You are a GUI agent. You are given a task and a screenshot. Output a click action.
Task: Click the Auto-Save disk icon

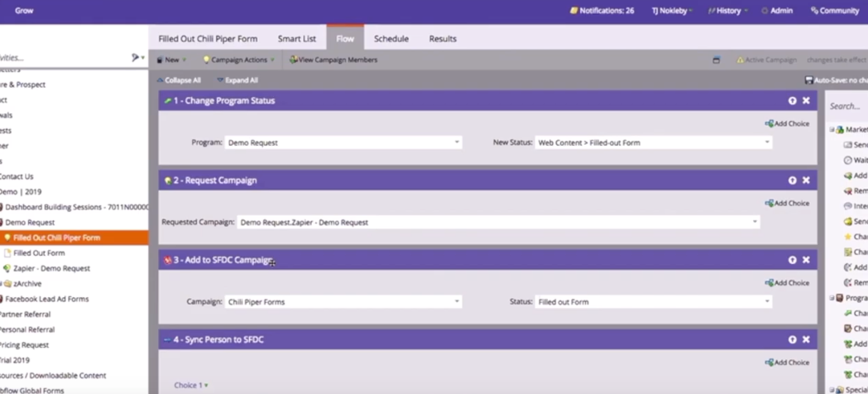[x=808, y=81]
